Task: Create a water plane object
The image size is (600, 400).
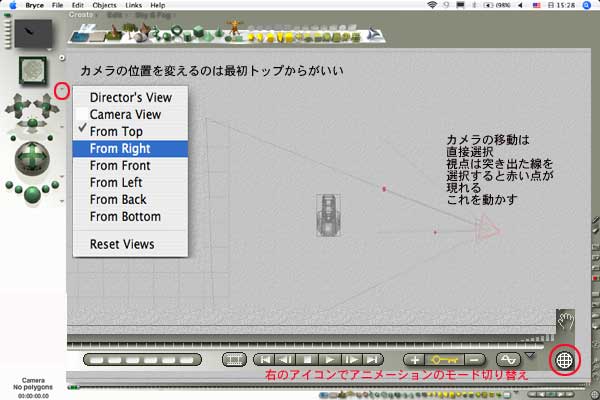Action: (82, 36)
